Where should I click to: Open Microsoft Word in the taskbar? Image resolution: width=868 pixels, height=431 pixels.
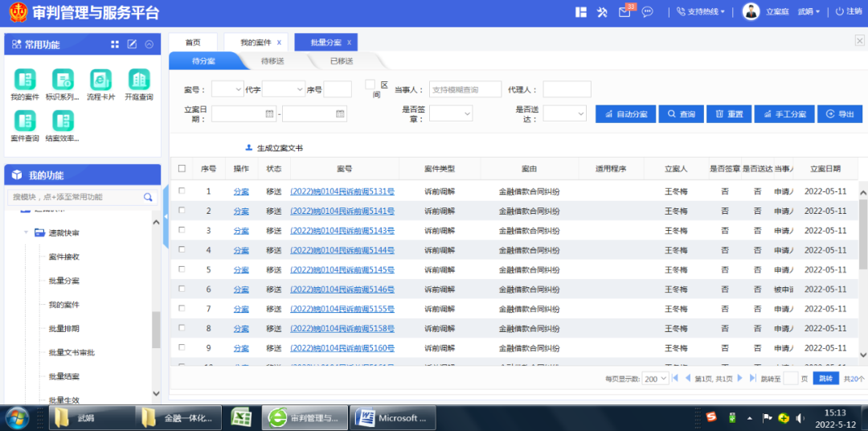click(x=394, y=417)
